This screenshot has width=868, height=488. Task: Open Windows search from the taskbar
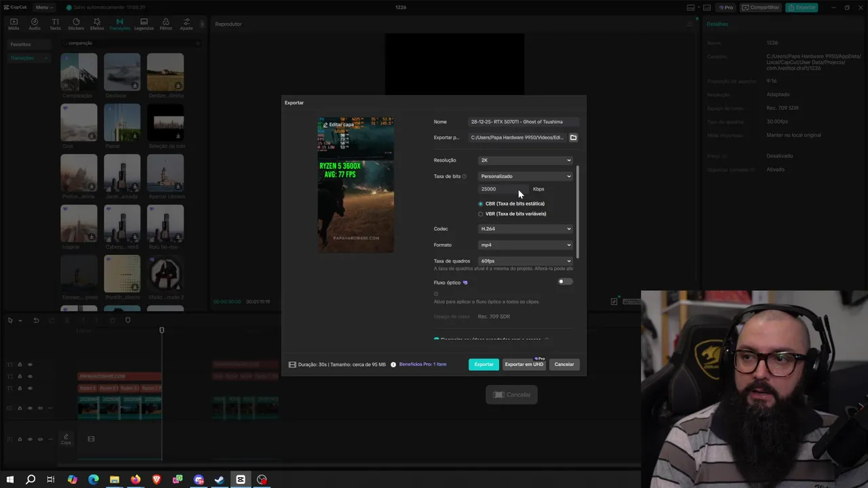(31, 479)
